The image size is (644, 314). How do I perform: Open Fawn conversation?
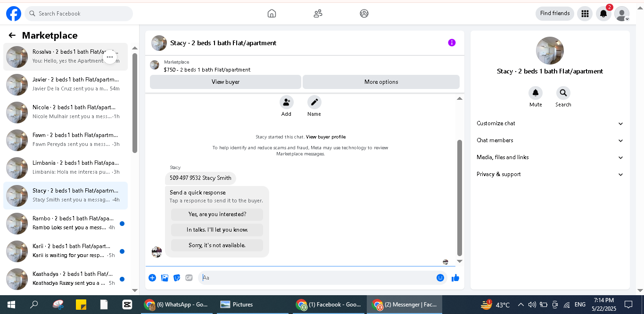(x=66, y=140)
